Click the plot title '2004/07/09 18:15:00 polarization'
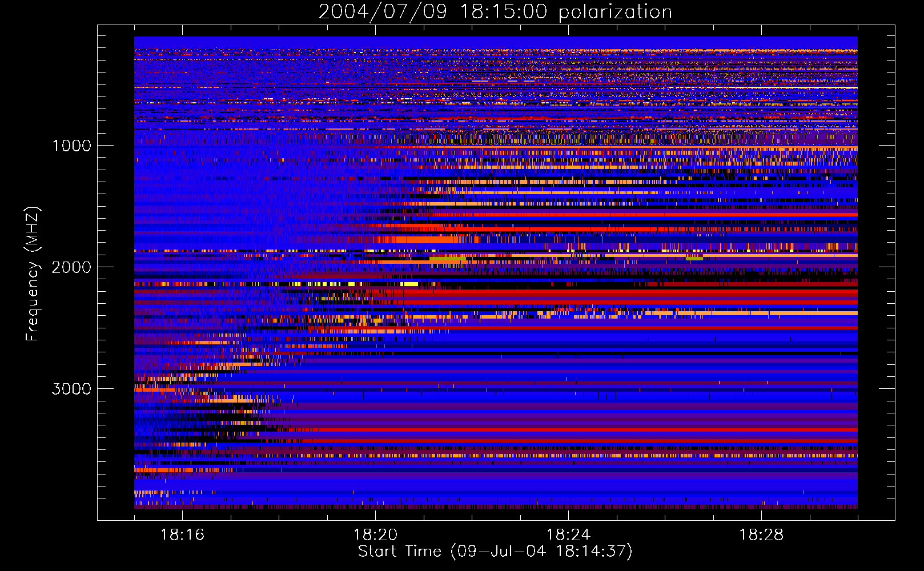 point(495,12)
